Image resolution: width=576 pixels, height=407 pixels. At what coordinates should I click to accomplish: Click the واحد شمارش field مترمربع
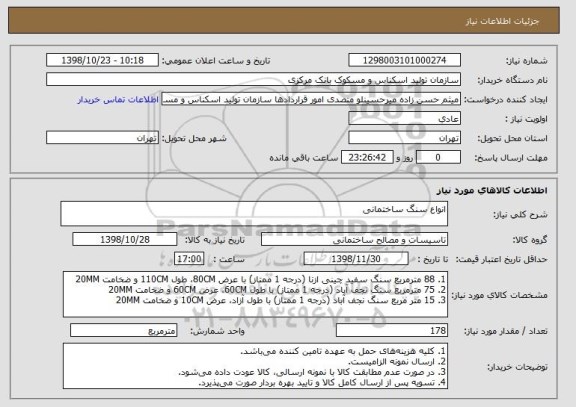point(123,331)
